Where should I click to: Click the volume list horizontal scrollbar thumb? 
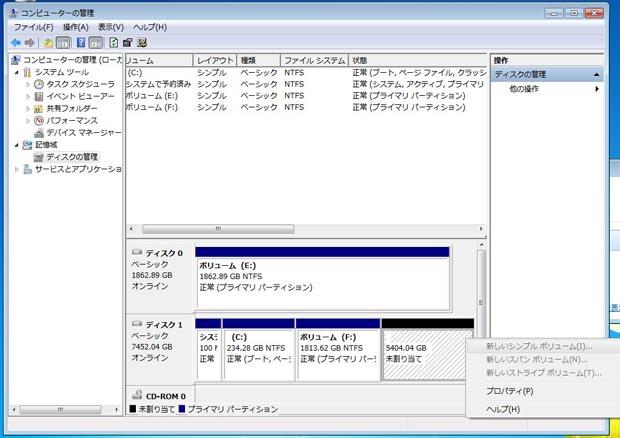pyautogui.click(x=218, y=229)
